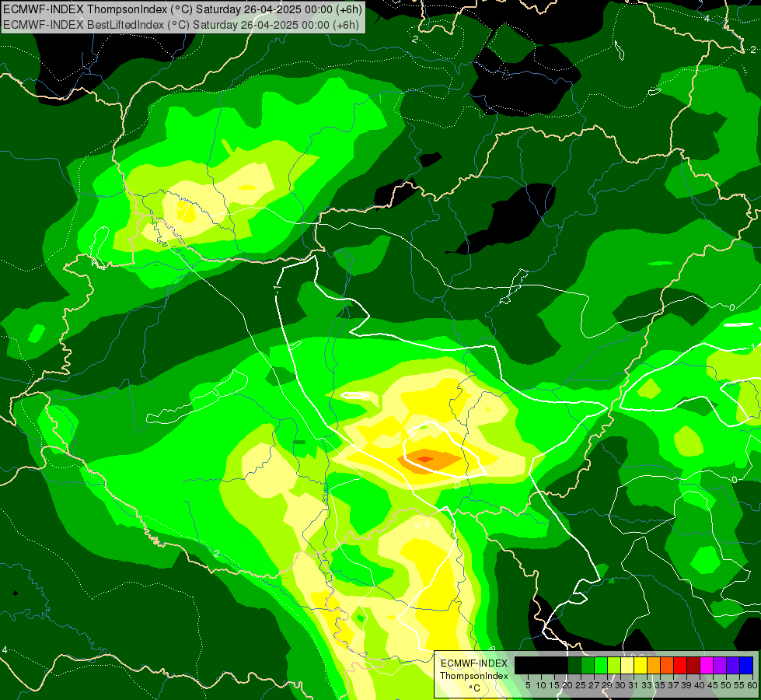
Task: Click the bright green 27–29 legend swatch
Action: coord(601,665)
